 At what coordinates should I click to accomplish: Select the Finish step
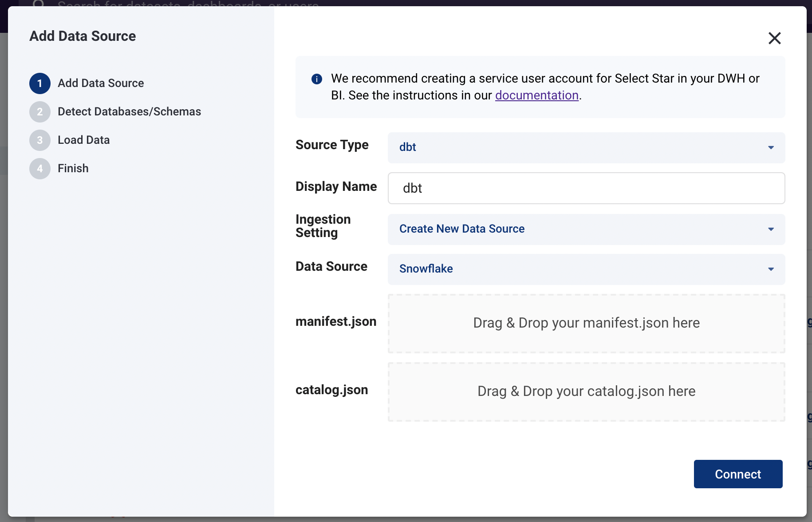[73, 169]
